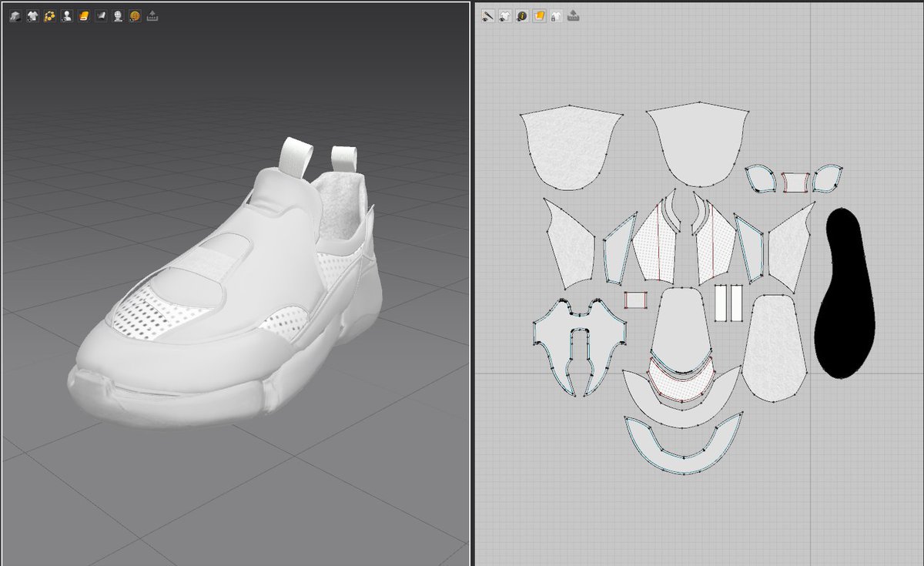The width and height of the screenshot is (924, 566).
Task: Click the wireframe mesh avatar head icon
Action: click(x=118, y=15)
